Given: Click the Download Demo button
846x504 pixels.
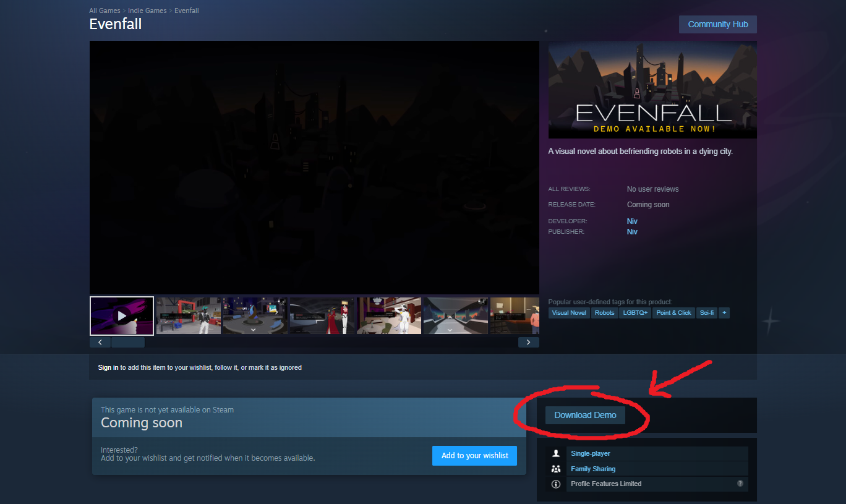Looking at the screenshot, I should coord(585,415).
